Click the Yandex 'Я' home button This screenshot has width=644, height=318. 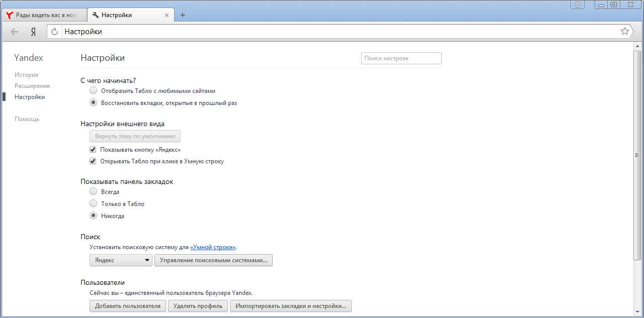(33, 32)
